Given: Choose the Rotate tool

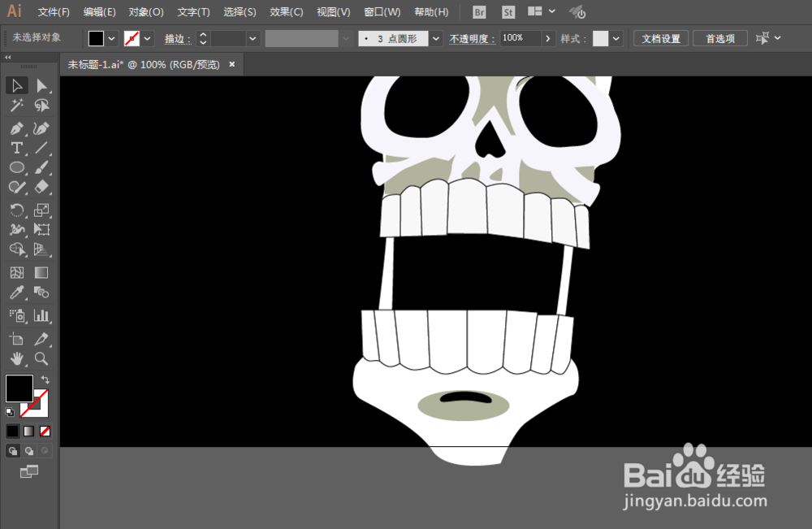Looking at the screenshot, I should (x=16, y=210).
